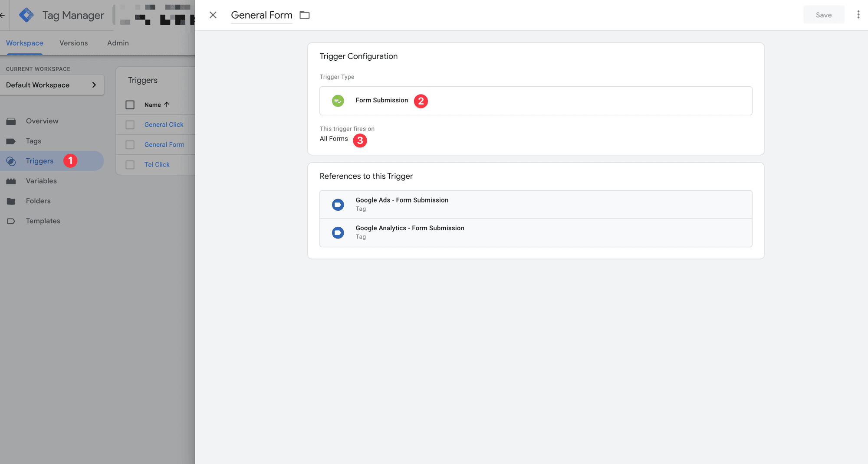Click the All Forms fires-on text
The height and width of the screenshot is (464, 868).
point(334,139)
